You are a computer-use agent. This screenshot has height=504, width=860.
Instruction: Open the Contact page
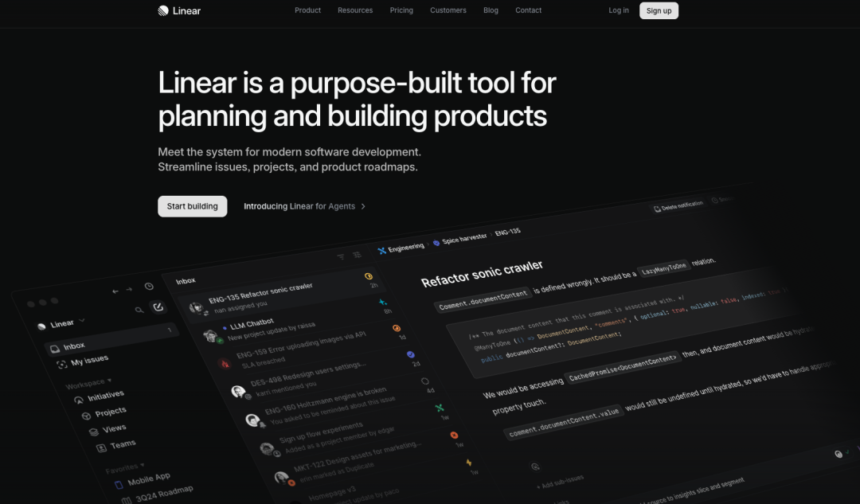pyautogui.click(x=528, y=10)
